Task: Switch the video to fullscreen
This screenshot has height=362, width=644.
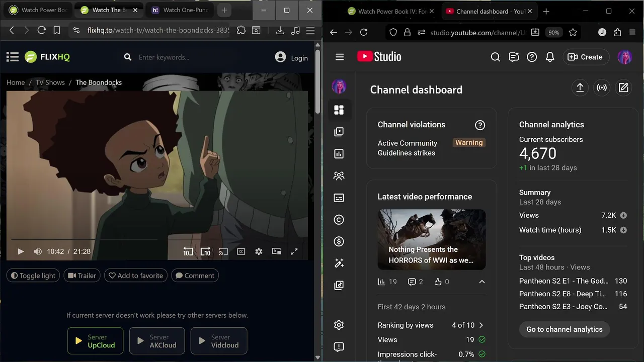Action: [x=294, y=251]
